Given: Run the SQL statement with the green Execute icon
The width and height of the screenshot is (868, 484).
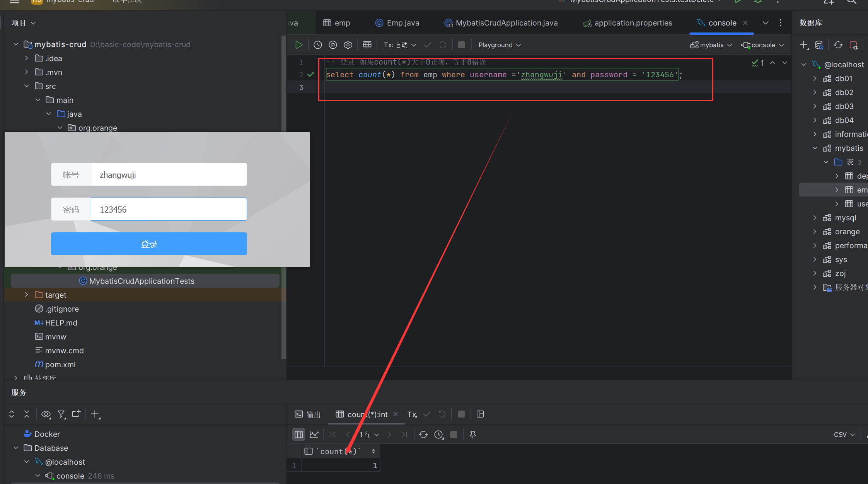Looking at the screenshot, I should tap(298, 45).
